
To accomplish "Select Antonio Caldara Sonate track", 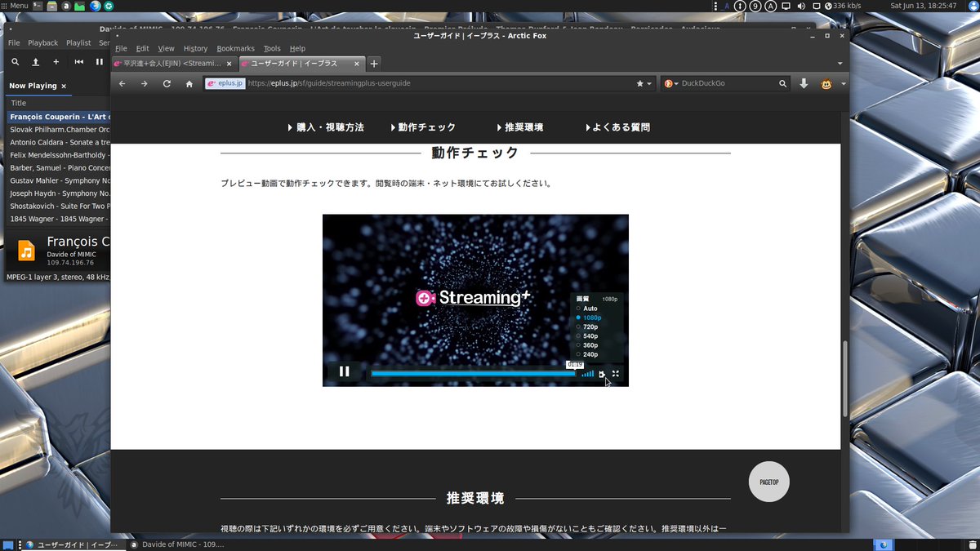I will point(58,142).
